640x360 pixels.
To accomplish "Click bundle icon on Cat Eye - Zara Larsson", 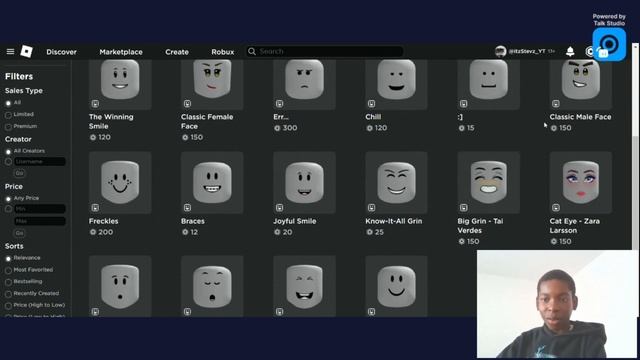I will 556,208.
